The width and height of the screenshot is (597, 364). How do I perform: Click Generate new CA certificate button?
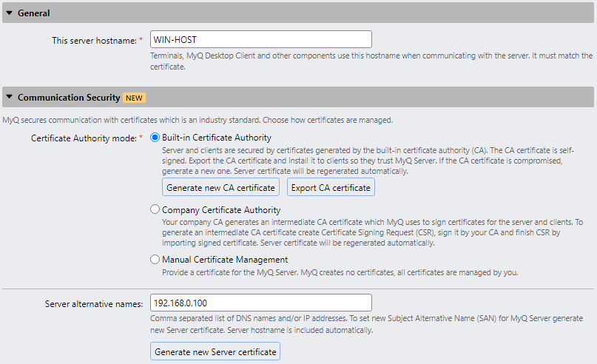220,187
